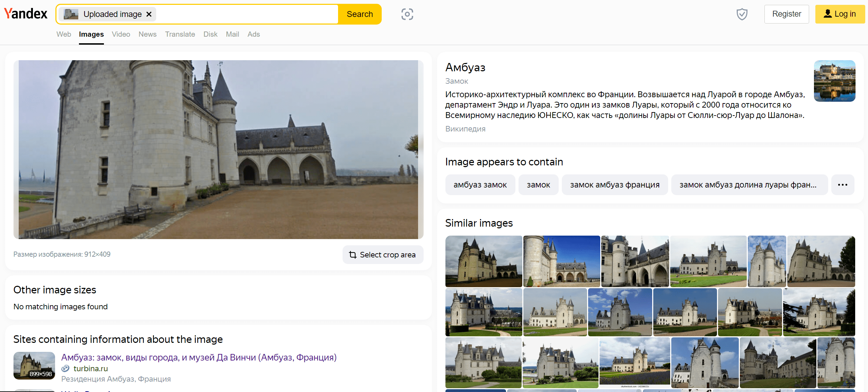Open 'Амбуаз: замок, виды города' result link
Screen dimensions: 868x392
click(199, 357)
